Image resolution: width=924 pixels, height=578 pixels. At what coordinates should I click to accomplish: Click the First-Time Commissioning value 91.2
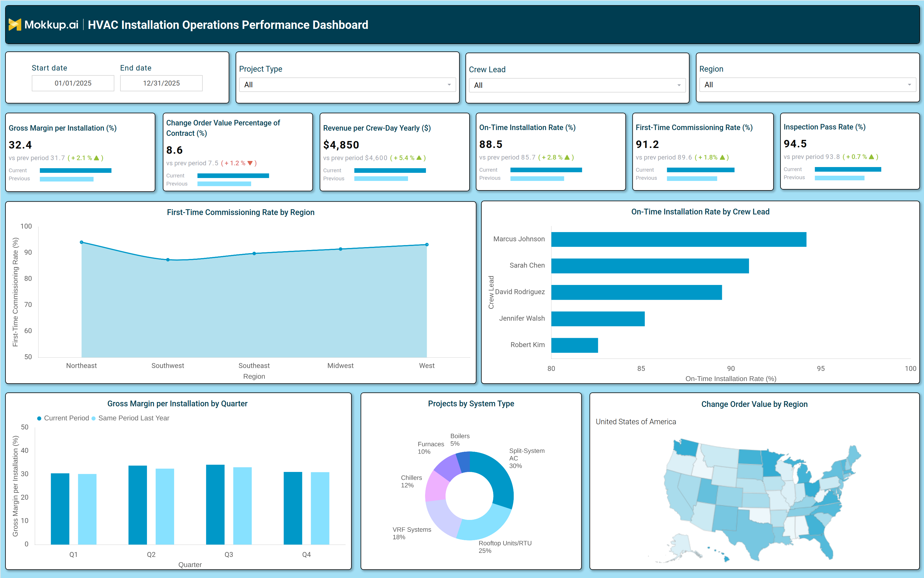(647, 144)
